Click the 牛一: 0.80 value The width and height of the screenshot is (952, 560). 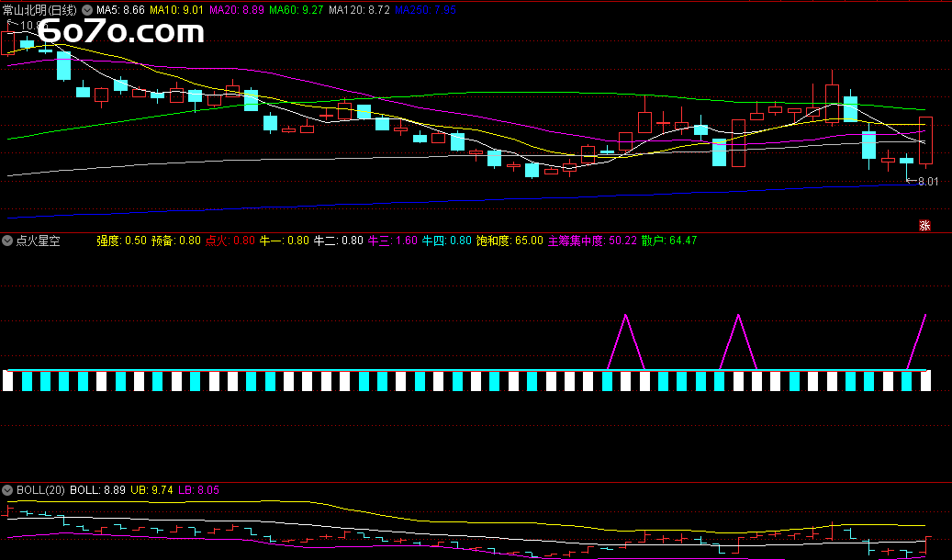tap(285, 241)
